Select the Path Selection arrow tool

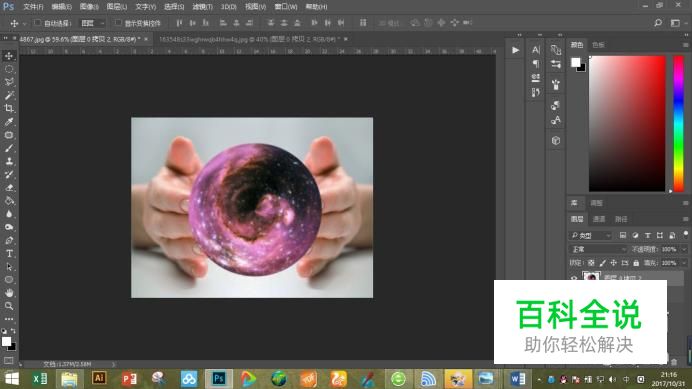(x=9, y=267)
